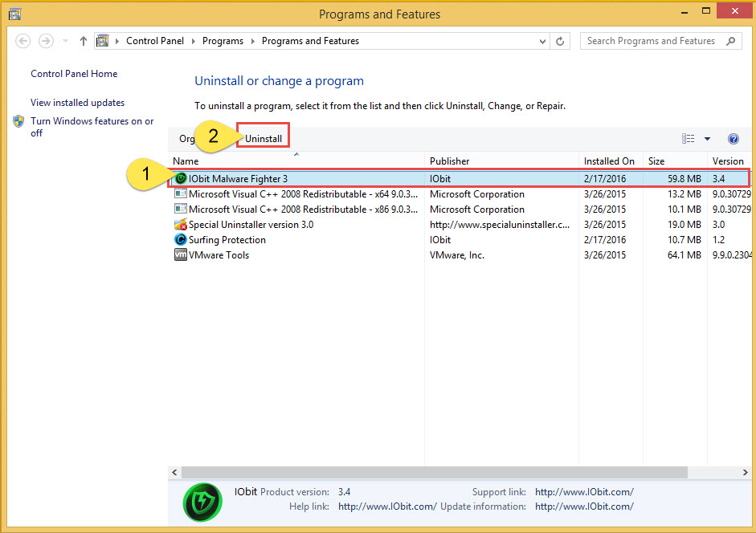Click the Control Panel icon in address bar
756x533 pixels.
pyautogui.click(x=102, y=41)
